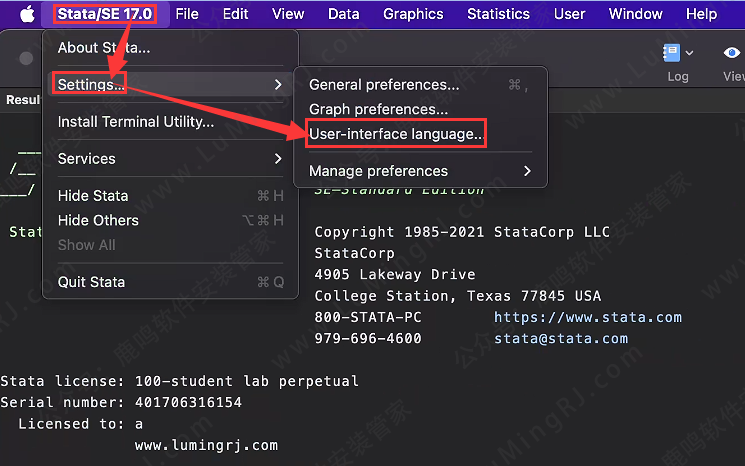Click the stata@stata.com email link
Viewport: 745px width, 466px height.
561,338
